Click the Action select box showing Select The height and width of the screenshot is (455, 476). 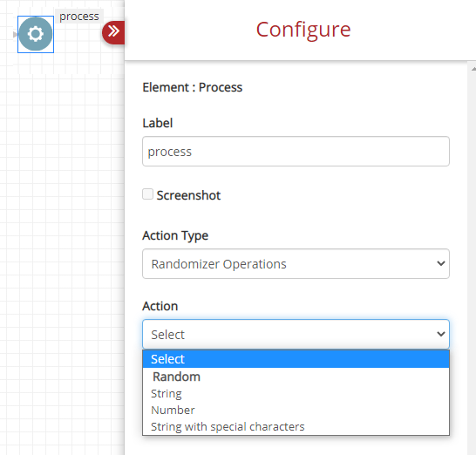(296, 334)
